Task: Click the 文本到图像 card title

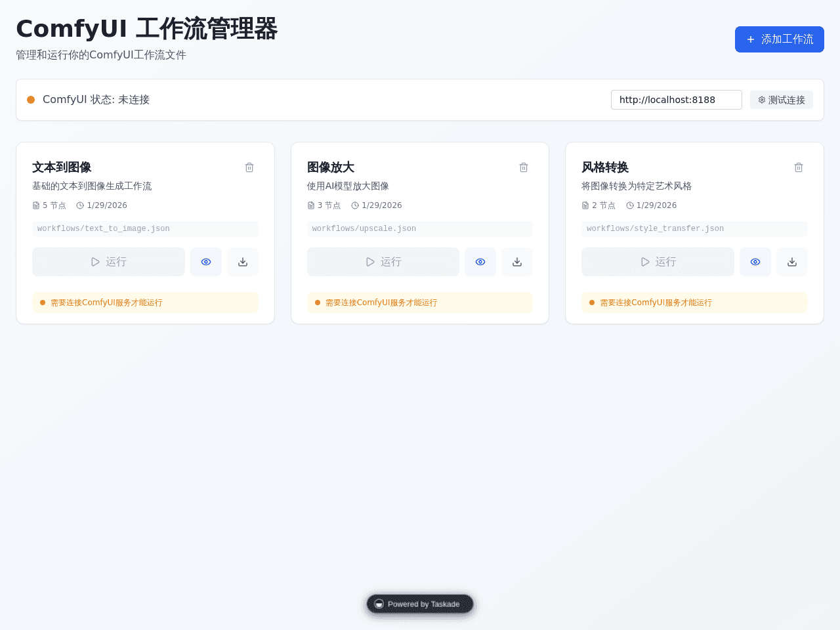Action: (x=62, y=167)
